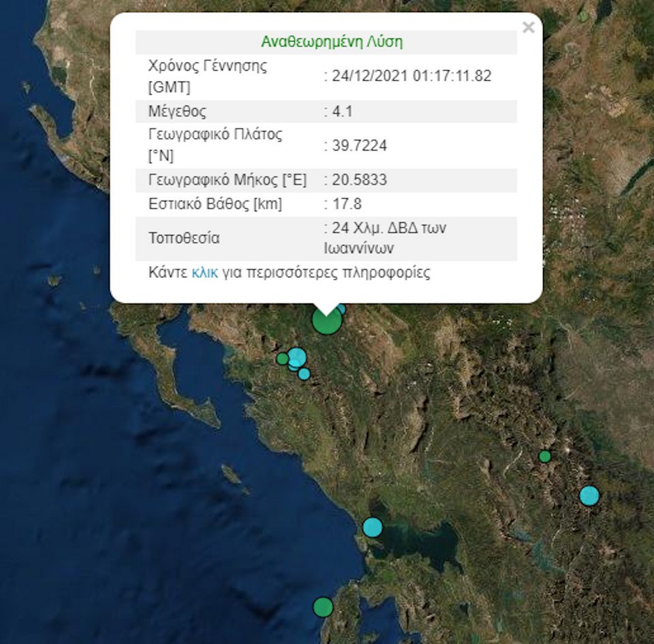654x644 pixels.
Task: Select the large green 4.1 earthquake marker
Action: coord(327,322)
